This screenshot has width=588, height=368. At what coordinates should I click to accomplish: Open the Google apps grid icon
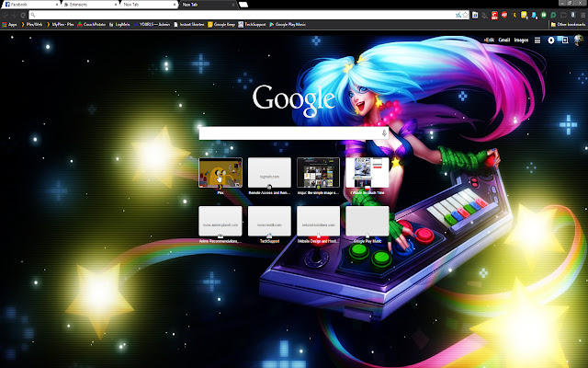537,40
